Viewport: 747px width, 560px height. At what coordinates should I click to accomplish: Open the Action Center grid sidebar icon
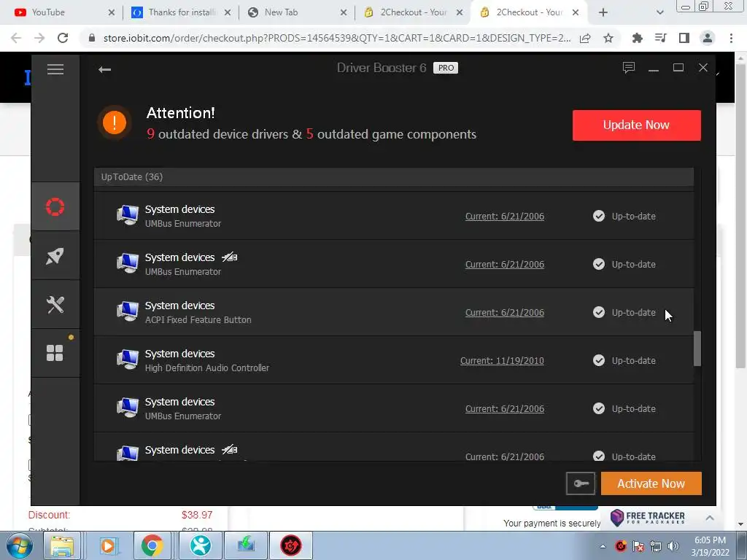(x=55, y=353)
